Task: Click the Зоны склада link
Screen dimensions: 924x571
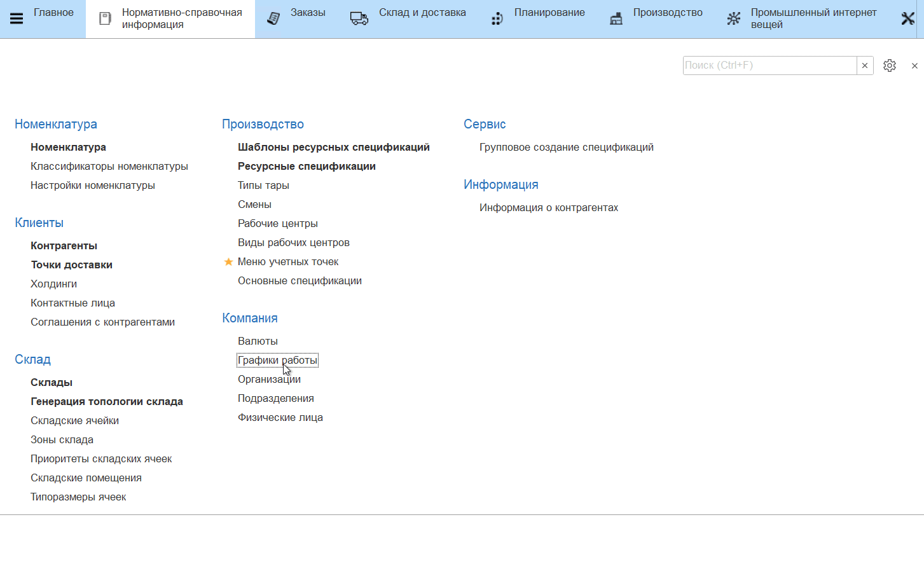Action: (62, 439)
